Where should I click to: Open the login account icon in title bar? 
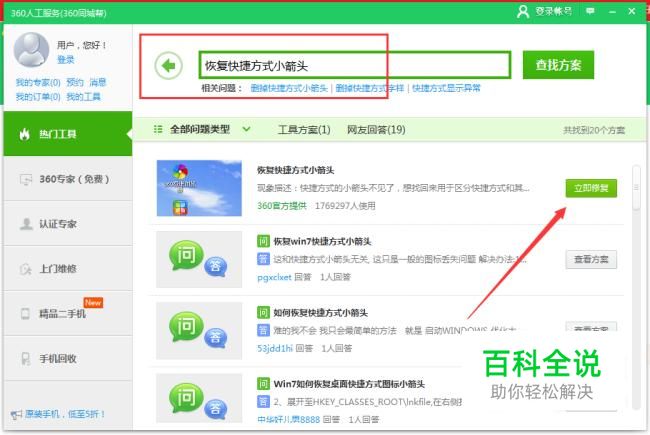[523, 11]
